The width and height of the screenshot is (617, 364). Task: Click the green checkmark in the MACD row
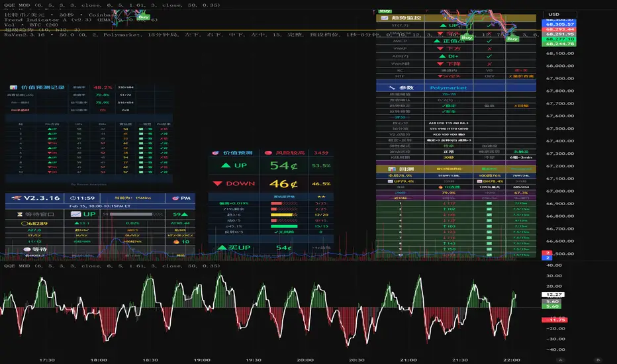pos(489,41)
